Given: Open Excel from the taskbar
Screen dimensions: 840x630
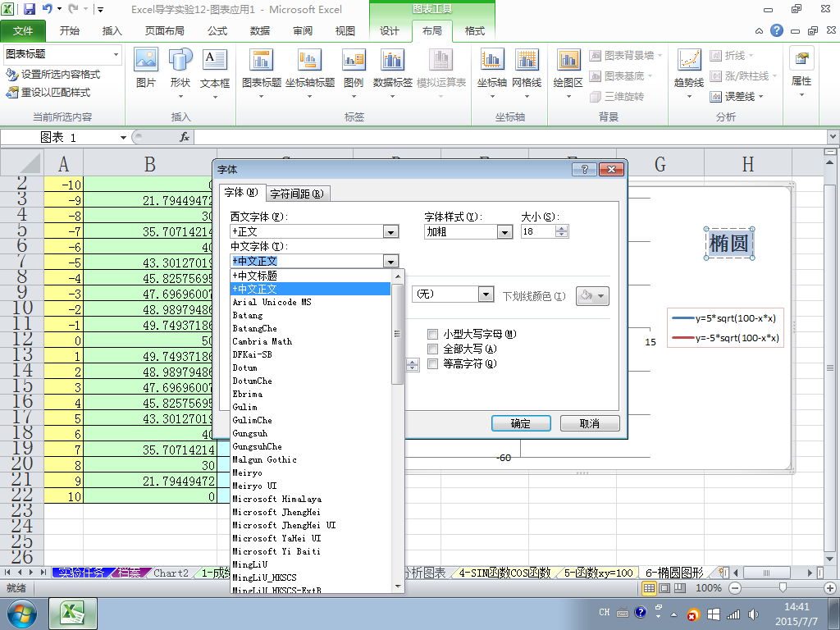Looking at the screenshot, I should click(x=73, y=614).
